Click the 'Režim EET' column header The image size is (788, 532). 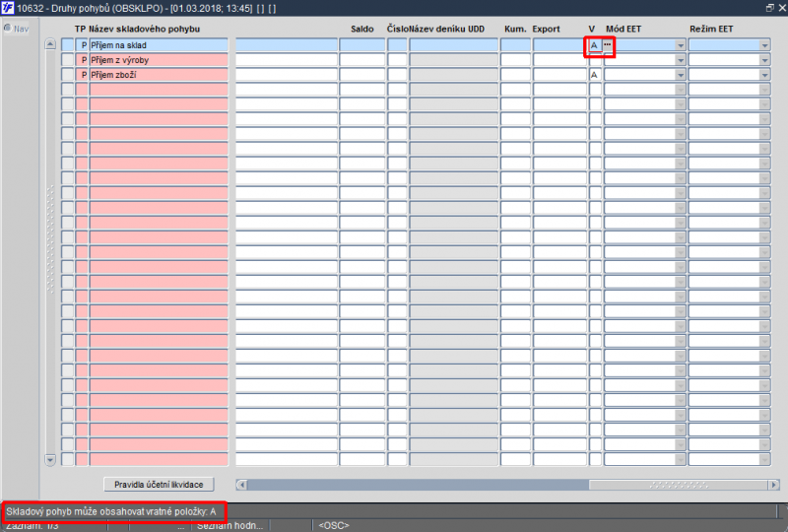[711, 29]
